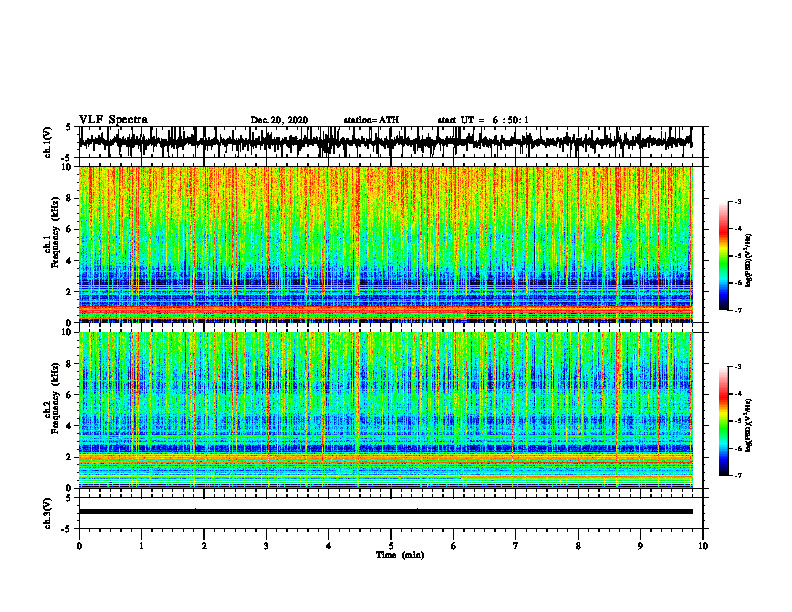Click the '-3' label on ch.1 colorbar

738,201
